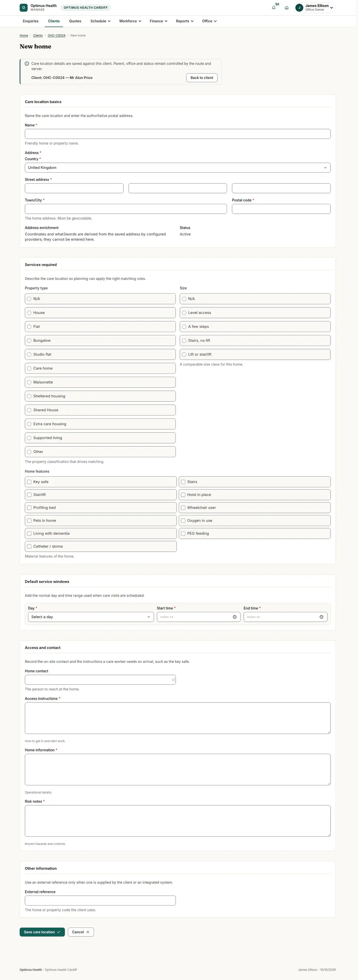Open the notifications bell icon
The image size is (358, 980).
pos(274,8)
